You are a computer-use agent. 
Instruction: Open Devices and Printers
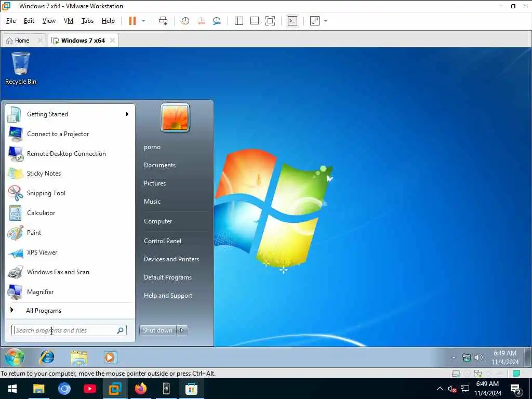point(171,259)
